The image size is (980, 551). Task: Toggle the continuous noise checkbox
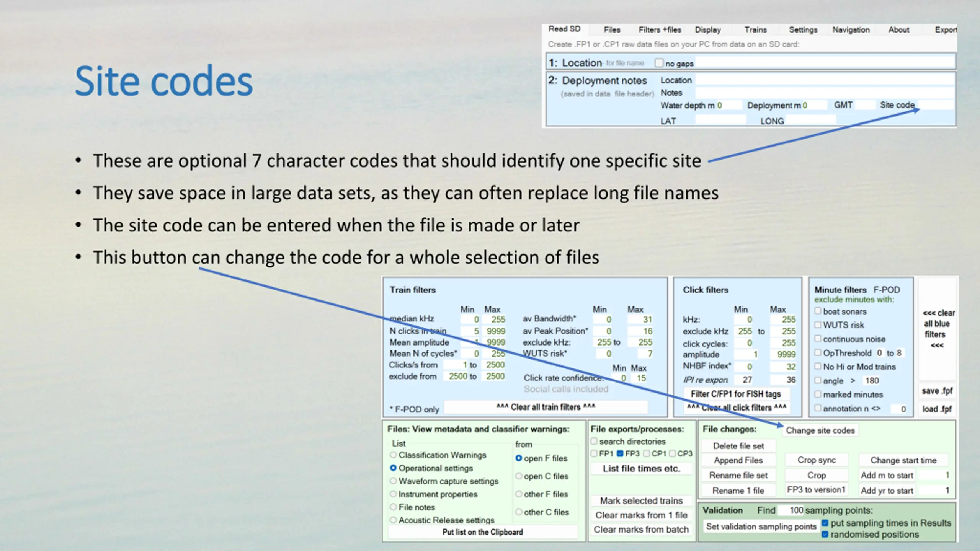point(818,339)
